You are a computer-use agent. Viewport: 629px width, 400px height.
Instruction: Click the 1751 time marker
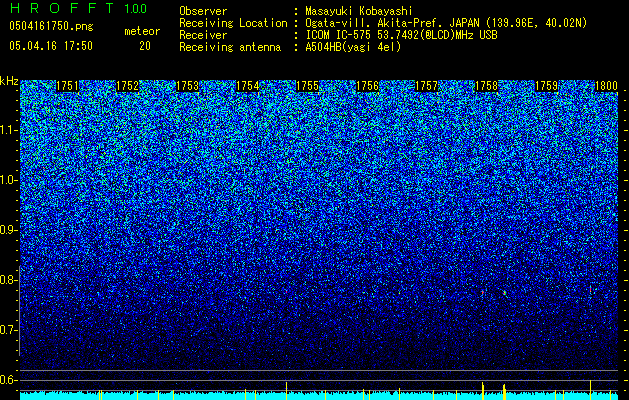[x=67, y=86]
